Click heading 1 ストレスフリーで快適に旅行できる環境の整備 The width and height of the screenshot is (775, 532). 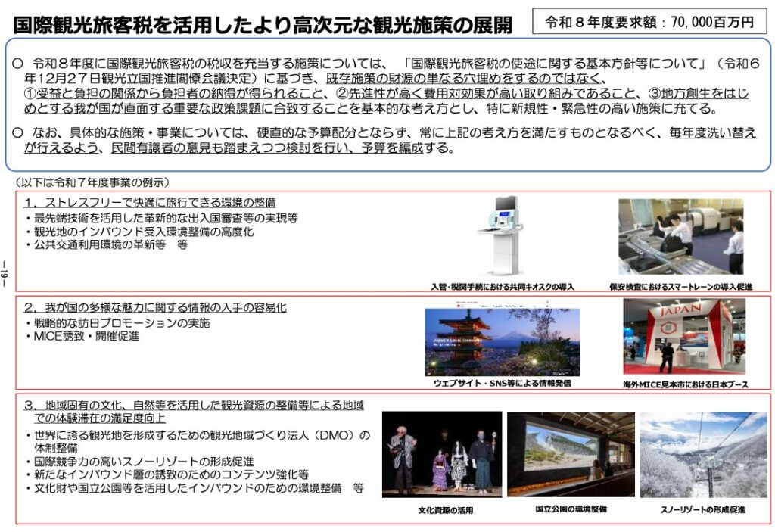coord(150,203)
